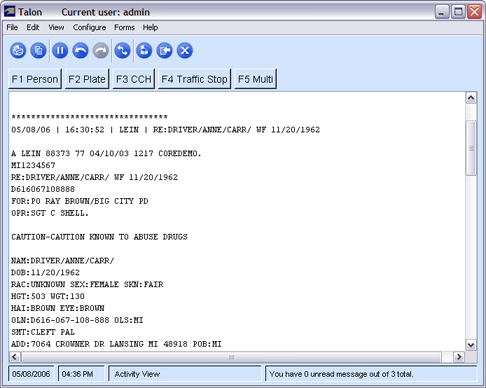The image size is (486, 388).
Task: Click the HAI:BROWN EYE:BROWN line
Action: [x=58, y=308]
